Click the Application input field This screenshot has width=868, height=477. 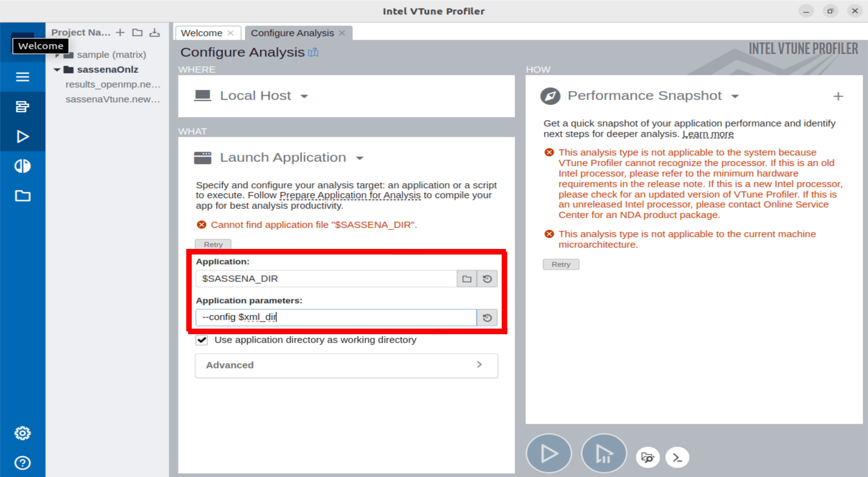pyautogui.click(x=326, y=279)
